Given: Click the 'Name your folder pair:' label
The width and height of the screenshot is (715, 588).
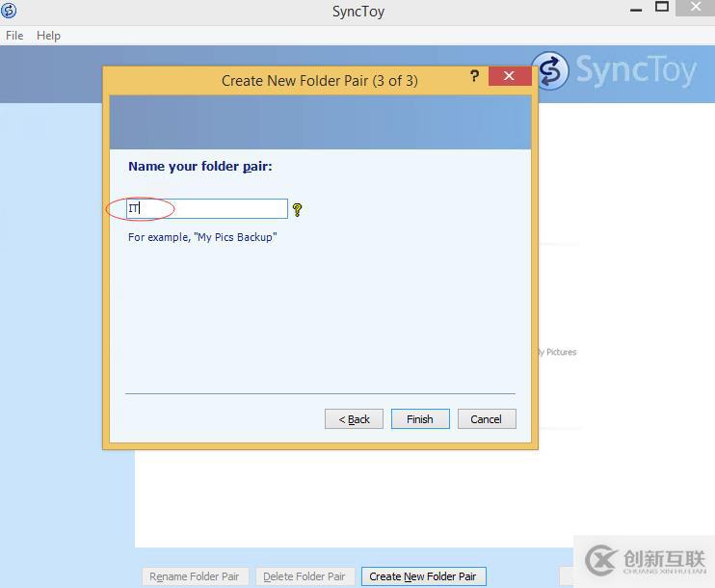Looking at the screenshot, I should pos(200,167).
